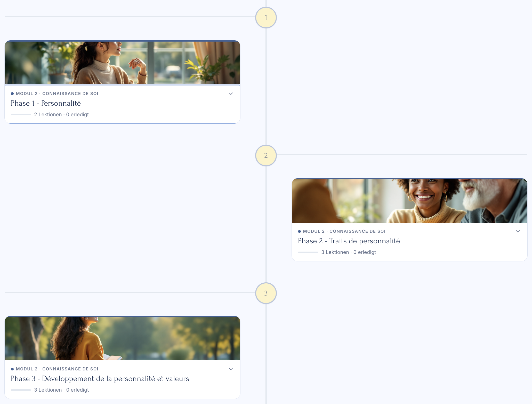The width and height of the screenshot is (532, 404).
Task: Select timeline marker number 1
Action: [x=266, y=18]
